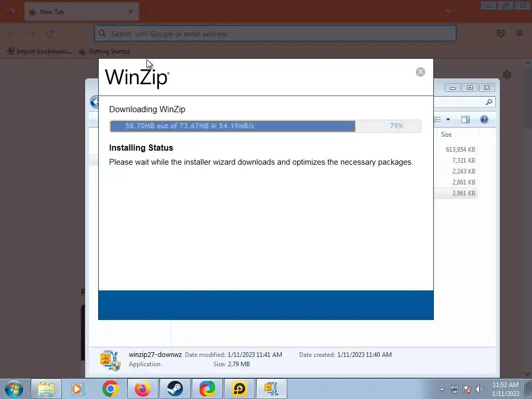Open the Windows Start menu
The width and height of the screenshot is (532, 399).
tap(14, 389)
